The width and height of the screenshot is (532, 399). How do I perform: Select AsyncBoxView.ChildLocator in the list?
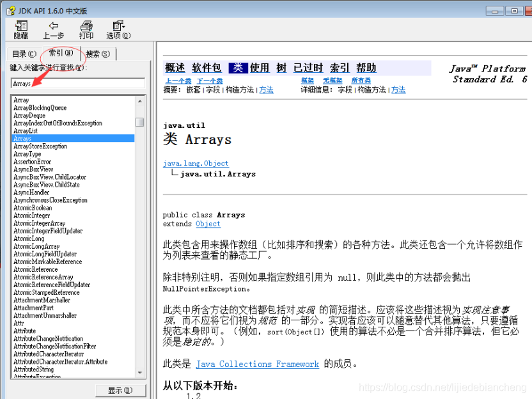[49, 177]
